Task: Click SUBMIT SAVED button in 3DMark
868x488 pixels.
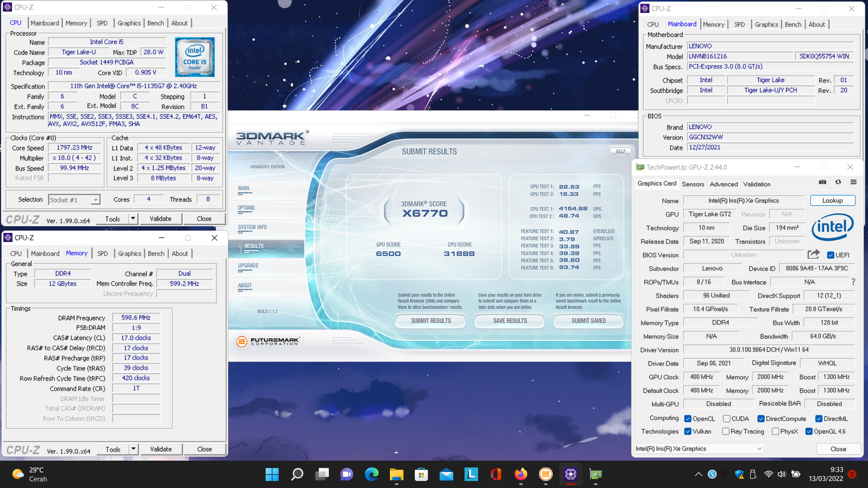Action: [588, 321]
